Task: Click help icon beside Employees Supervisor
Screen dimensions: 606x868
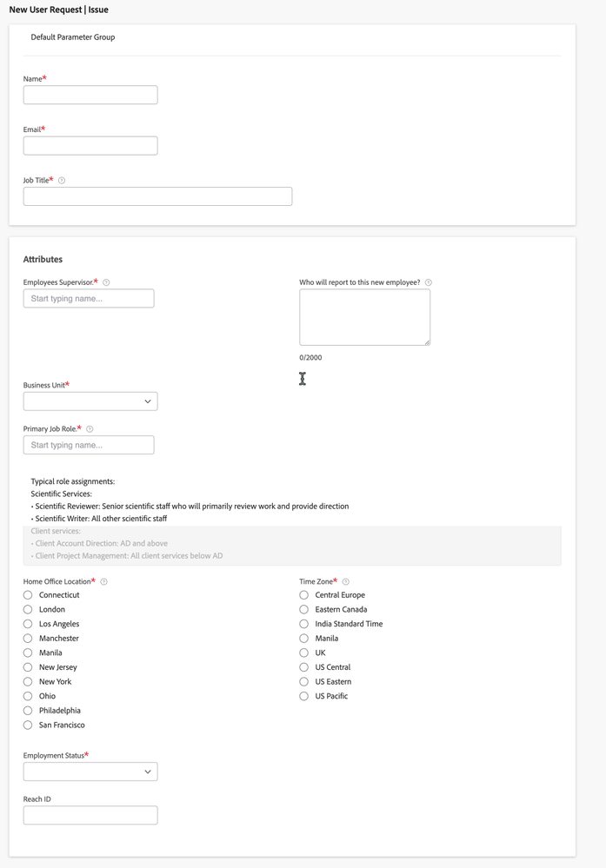Action: (106, 282)
